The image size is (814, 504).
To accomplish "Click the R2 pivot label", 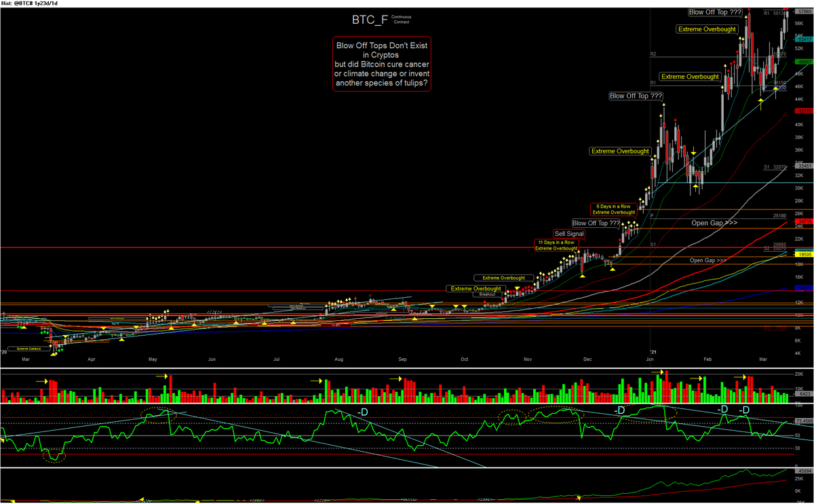I will click(653, 54).
